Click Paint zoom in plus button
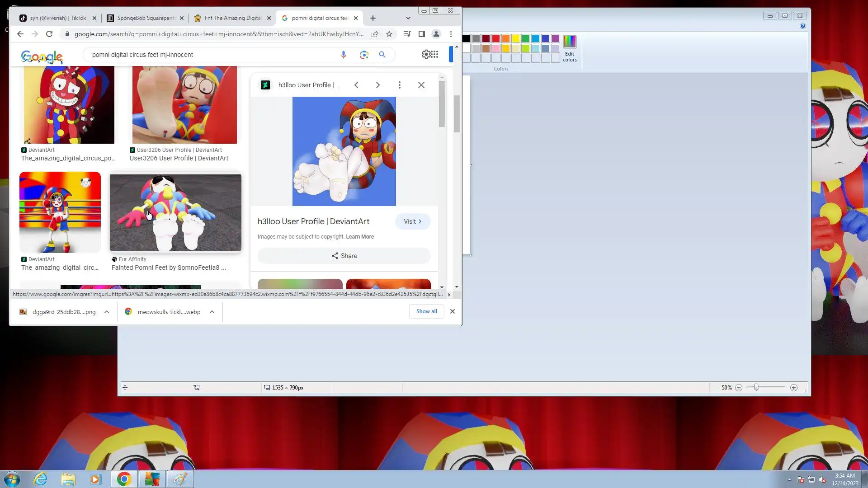The height and width of the screenshot is (488, 868). [793, 388]
